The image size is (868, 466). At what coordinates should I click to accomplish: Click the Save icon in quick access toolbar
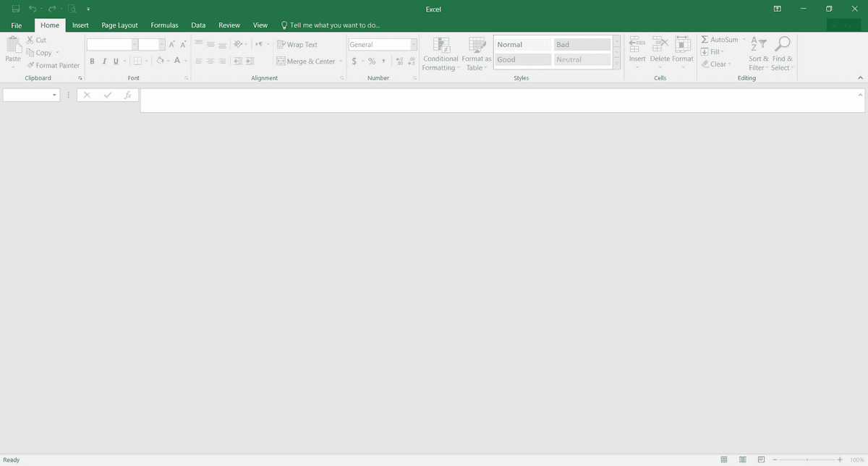pos(16,9)
